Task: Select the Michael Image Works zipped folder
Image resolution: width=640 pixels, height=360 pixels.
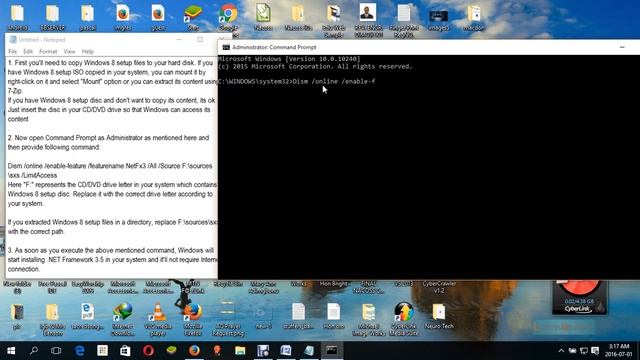Action: coord(369,319)
